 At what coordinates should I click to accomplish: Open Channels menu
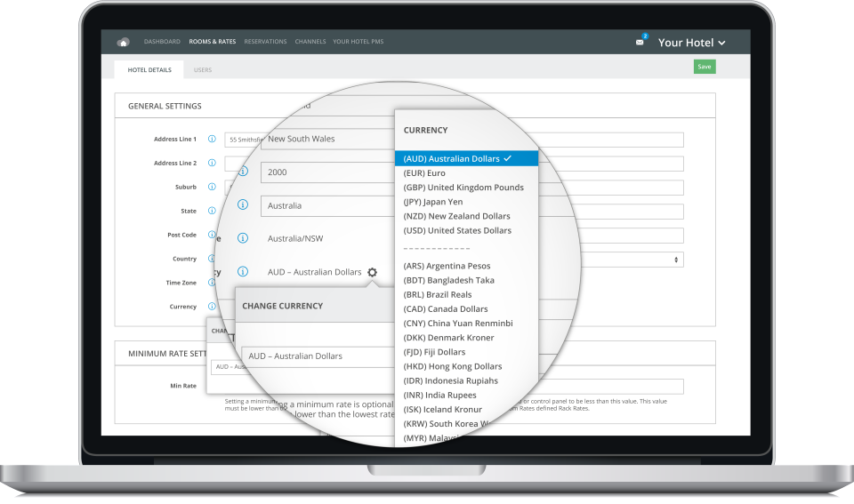(310, 42)
